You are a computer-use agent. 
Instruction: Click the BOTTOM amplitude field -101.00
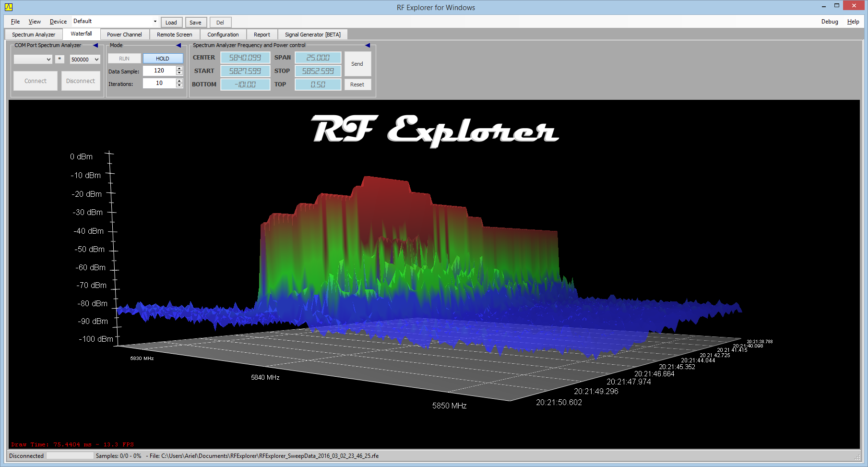(x=245, y=84)
